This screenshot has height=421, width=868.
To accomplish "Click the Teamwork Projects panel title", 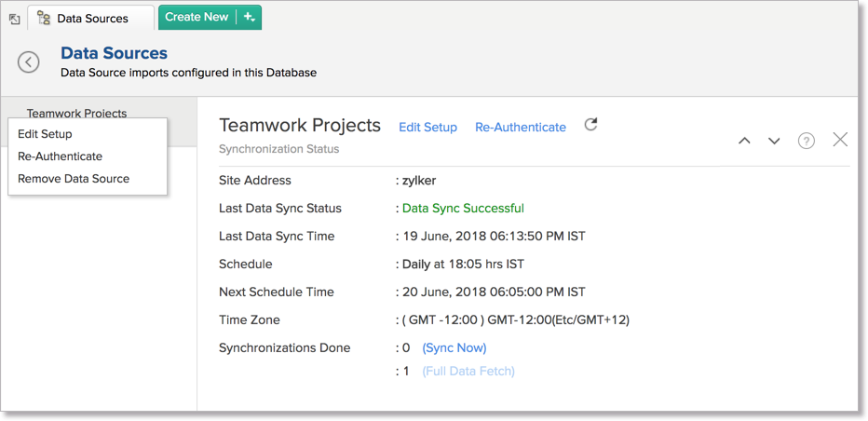I will click(x=300, y=126).
